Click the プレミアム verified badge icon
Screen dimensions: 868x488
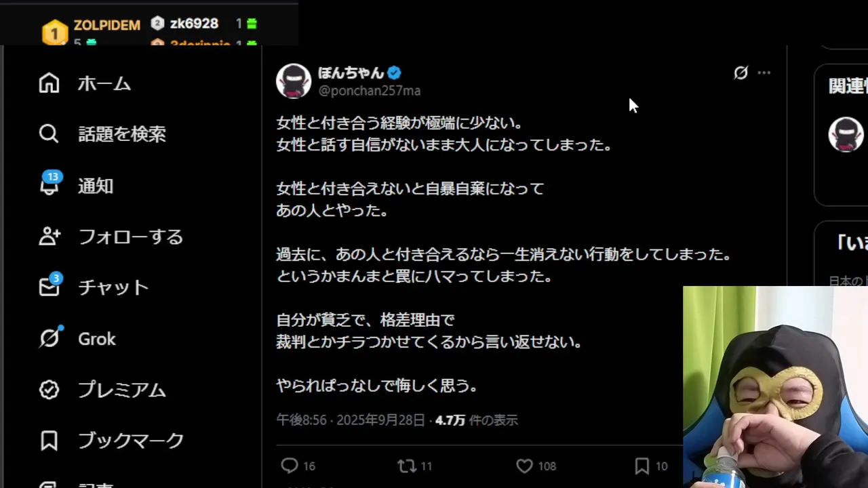[49, 390]
